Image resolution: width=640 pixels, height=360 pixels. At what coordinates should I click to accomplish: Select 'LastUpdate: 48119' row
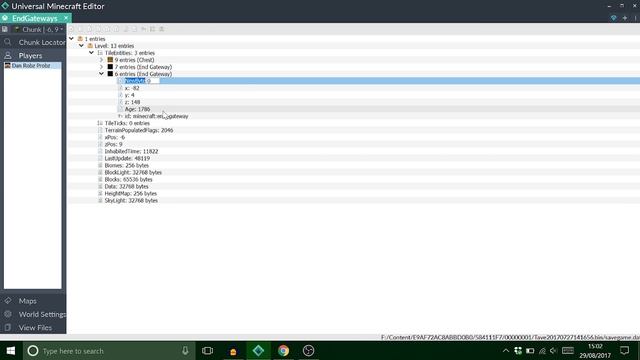click(127, 158)
